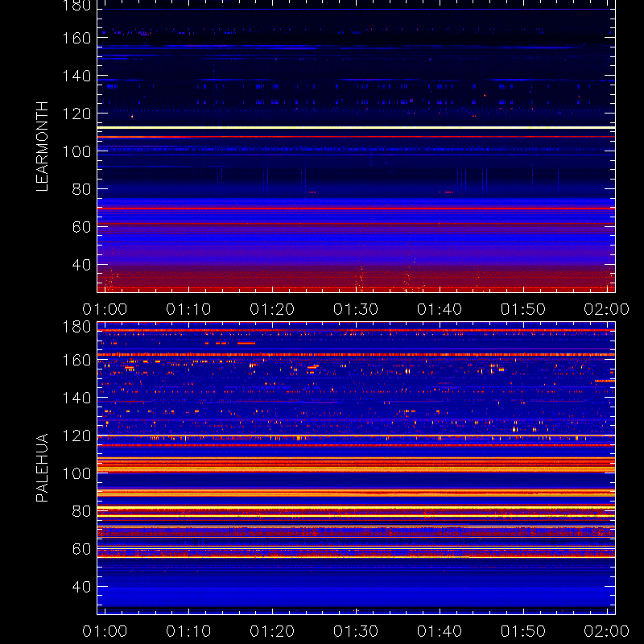Pick the 80 tick label on the LEARMONTH plot
Viewport: 644px width, 644px height.
click(81, 189)
